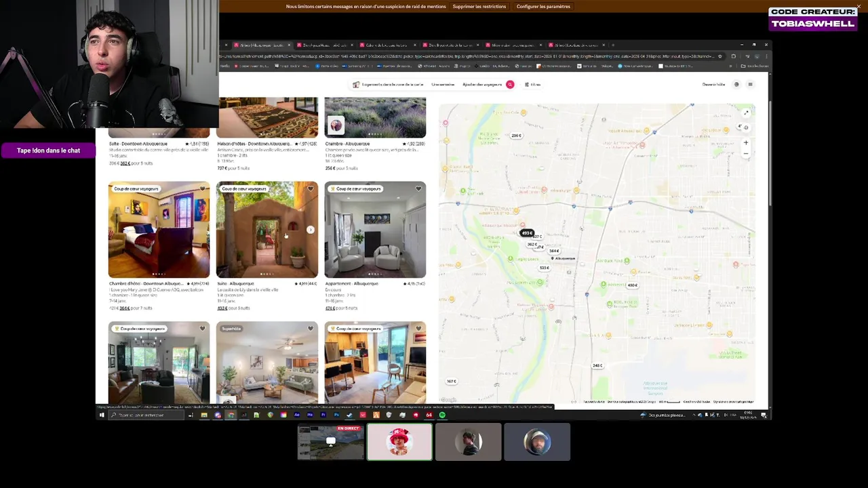Open the map layers settings button
The width and height of the screenshot is (868, 488).
click(746, 127)
